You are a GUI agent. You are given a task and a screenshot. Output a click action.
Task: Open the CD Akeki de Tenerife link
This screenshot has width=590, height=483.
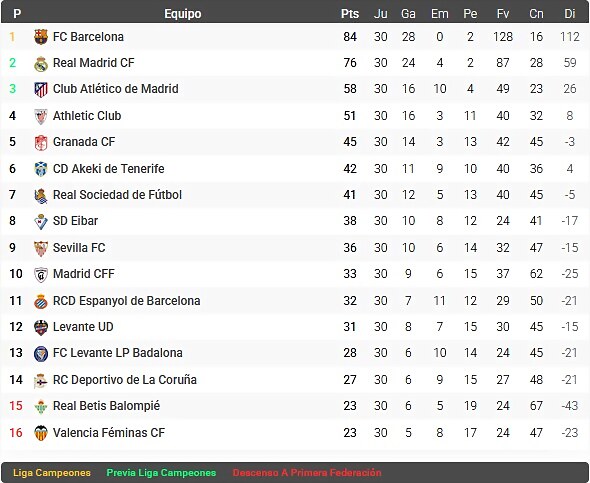point(108,169)
